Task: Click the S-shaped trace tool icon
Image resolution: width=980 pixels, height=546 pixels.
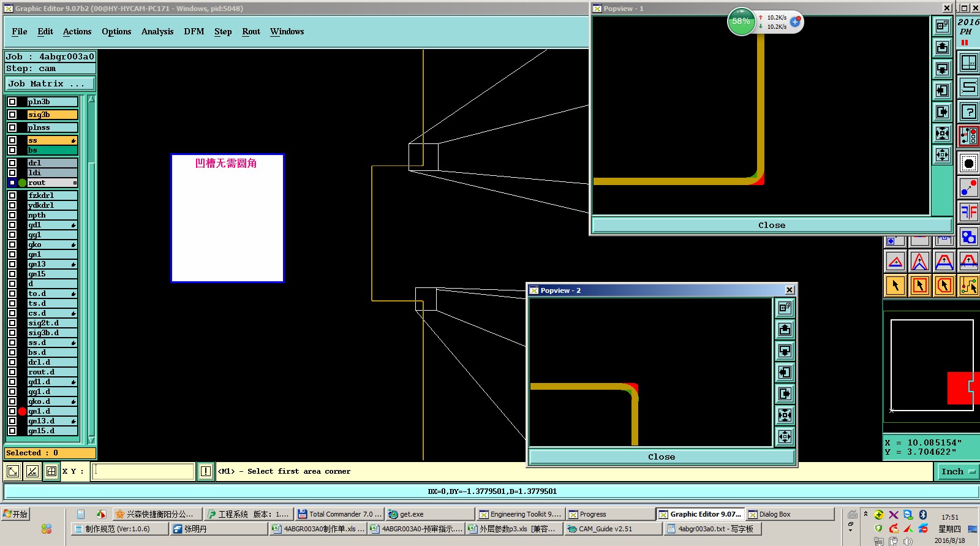Action: 969,87
